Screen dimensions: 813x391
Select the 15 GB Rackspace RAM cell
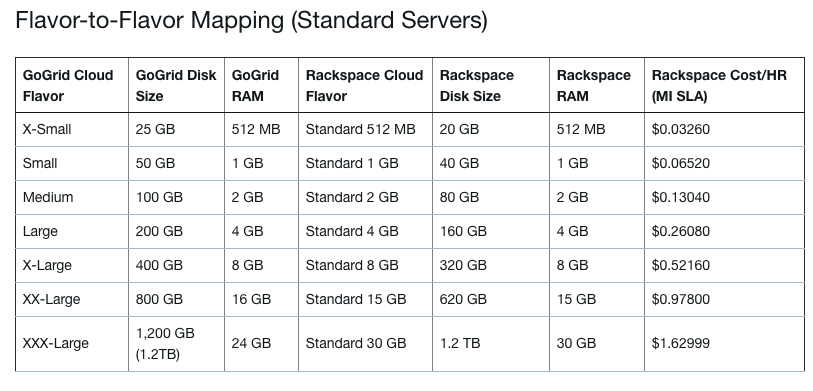597,299
